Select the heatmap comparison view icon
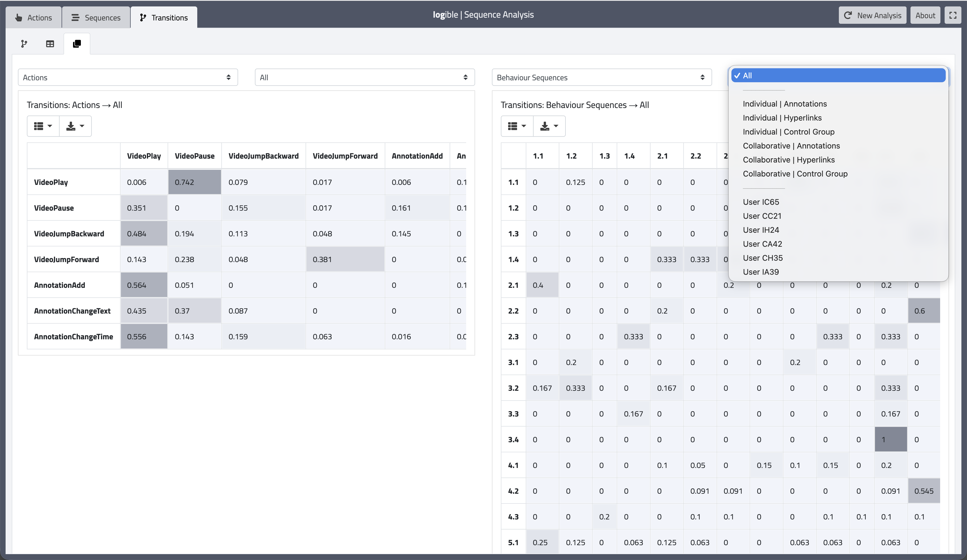The image size is (967, 560). click(x=76, y=43)
